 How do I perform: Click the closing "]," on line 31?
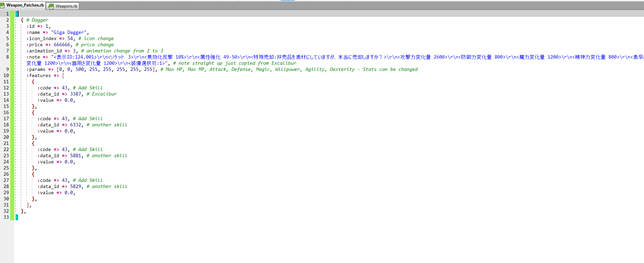[x=29, y=205]
